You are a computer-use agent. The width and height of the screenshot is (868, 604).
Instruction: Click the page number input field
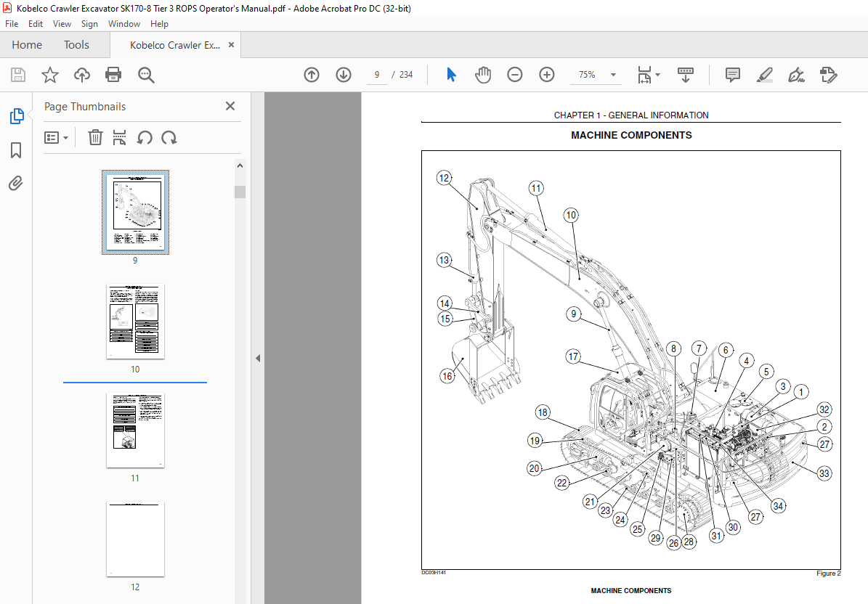click(x=377, y=75)
